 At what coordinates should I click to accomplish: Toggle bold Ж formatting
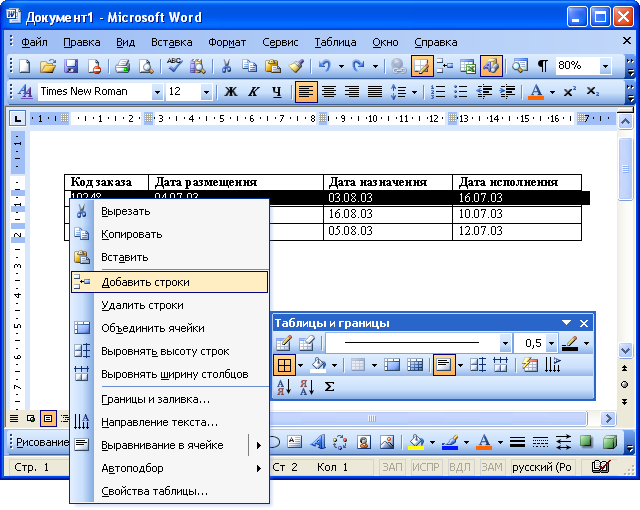[x=231, y=92]
